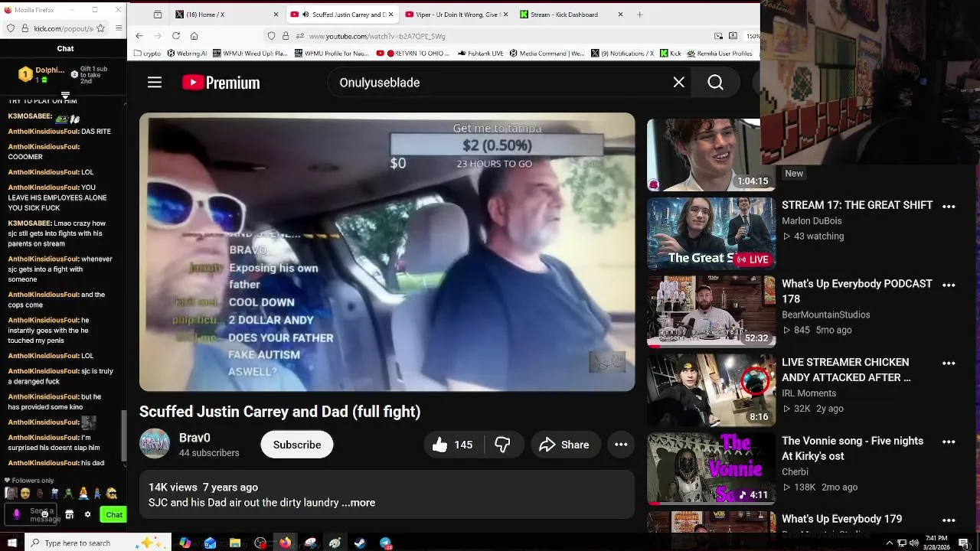Viewport: 980px width, 551px height.
Task: Open LIVE STREAMER CHICKEN ANDY ATTACKED title
Action: tap(846, 370)
